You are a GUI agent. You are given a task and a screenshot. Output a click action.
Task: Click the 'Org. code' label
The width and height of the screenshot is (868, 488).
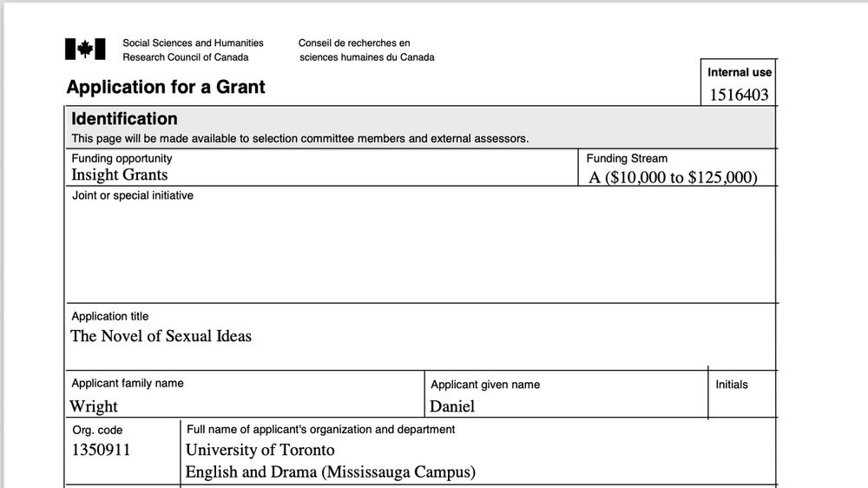pos(97,431)
